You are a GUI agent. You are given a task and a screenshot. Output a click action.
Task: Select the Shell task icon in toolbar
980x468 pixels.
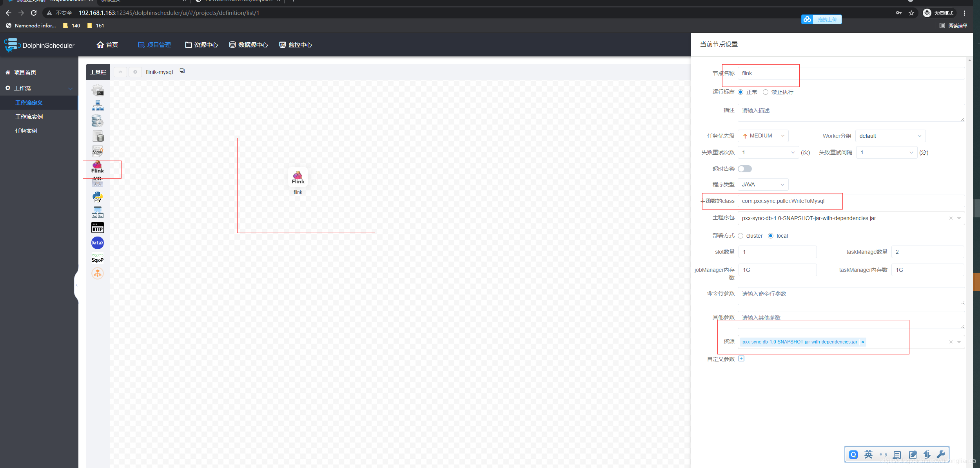click(98, 90)
